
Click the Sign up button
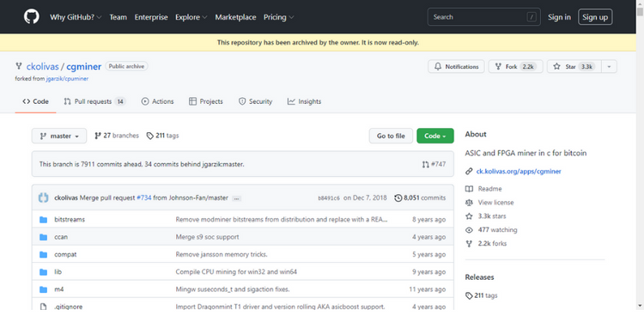point(595,17)
